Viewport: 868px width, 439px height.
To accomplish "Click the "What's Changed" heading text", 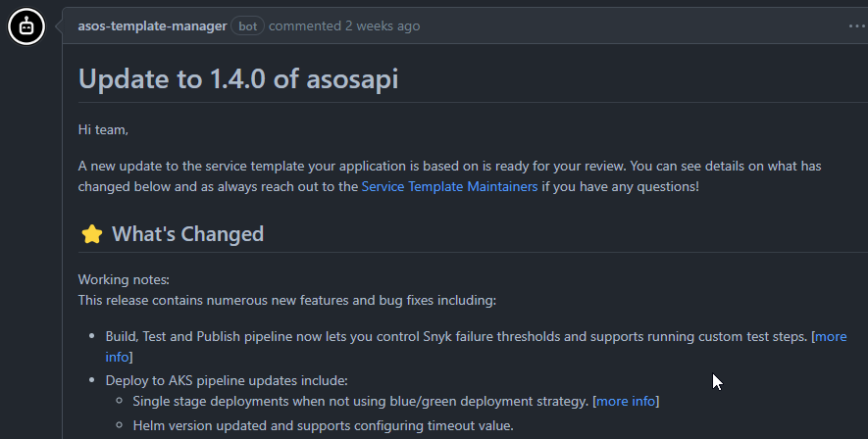I will [x=187, y=234].
